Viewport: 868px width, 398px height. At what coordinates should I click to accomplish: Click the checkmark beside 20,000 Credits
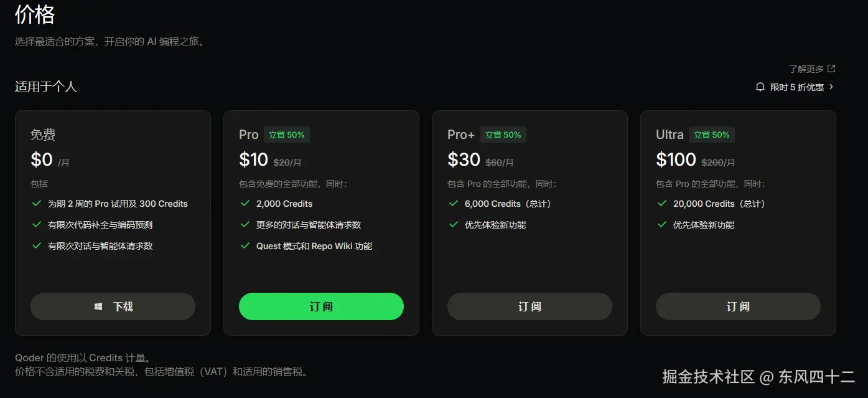click(x=662, y=204)
